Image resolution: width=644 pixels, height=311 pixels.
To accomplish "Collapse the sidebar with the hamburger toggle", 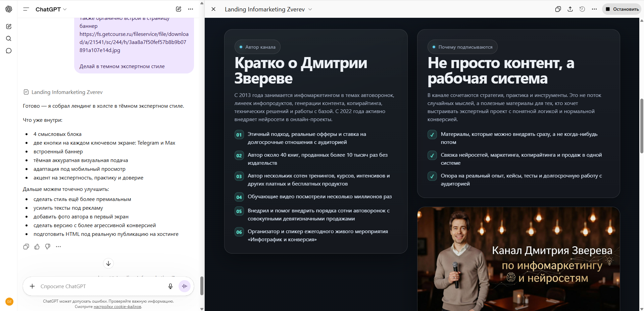I will pyautogui.click(x=26, y=9).
